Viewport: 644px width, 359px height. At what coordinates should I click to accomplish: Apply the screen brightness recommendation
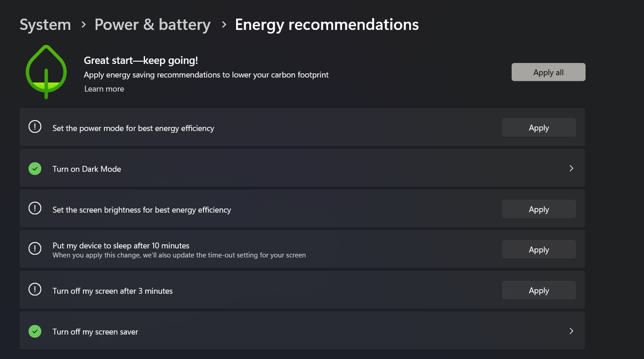(x=538, y=209)
